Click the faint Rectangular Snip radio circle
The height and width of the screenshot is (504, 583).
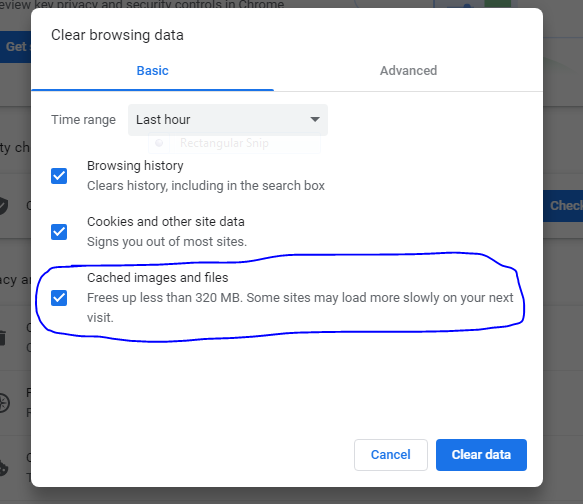coord(159,143)
